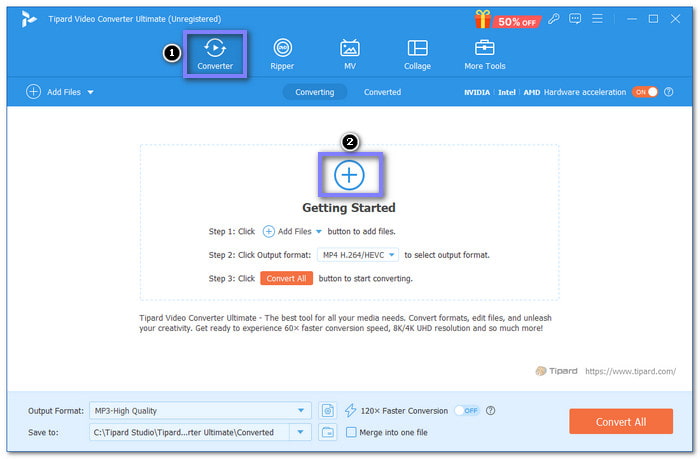This screenshot has height=459, width=700.
Task: Expand the Save to path dropdown arrow
Action: (x=300, y=432)
